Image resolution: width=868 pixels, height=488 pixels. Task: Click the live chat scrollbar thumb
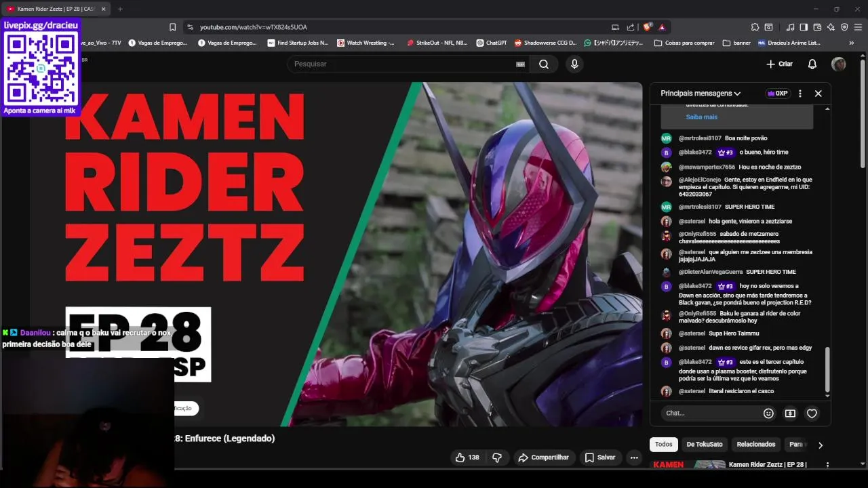[x=827, y=371]
